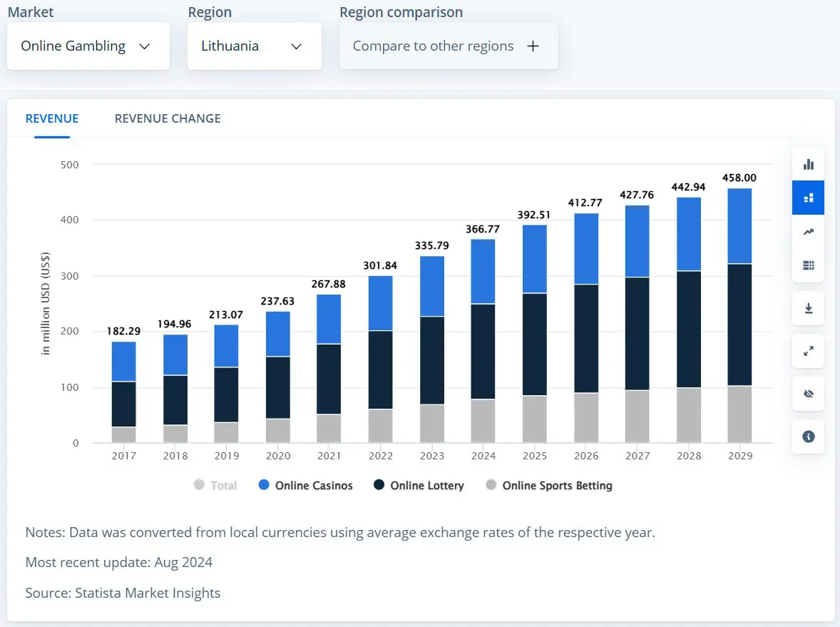This screenshot has height=627, width=840.
Task: Select the Revenue tab
Action: 52,119
